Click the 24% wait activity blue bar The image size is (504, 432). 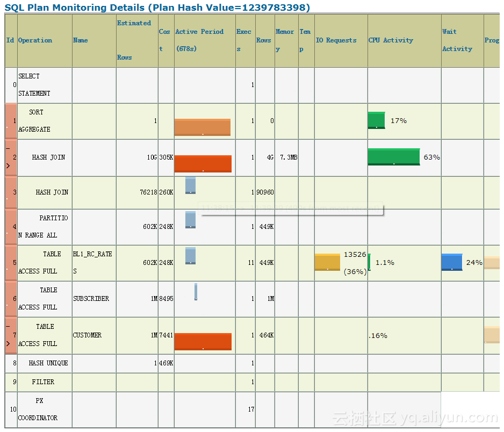[x=452, y=262]
